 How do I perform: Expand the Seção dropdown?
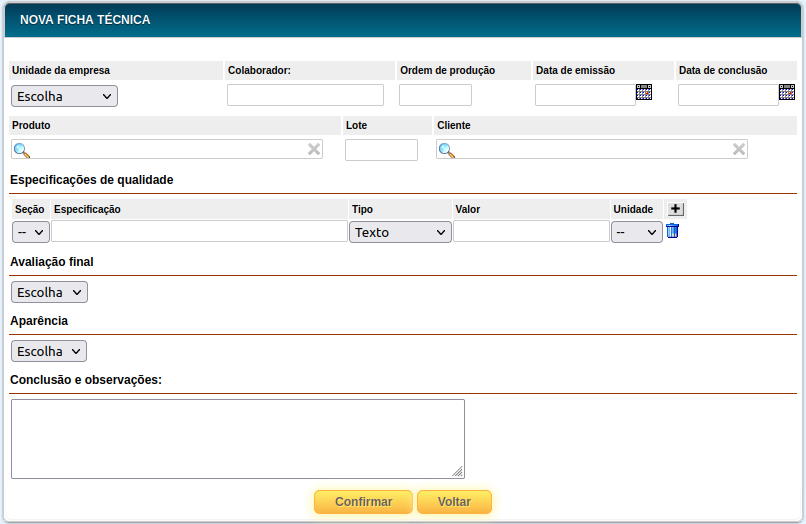click(31, 232)
